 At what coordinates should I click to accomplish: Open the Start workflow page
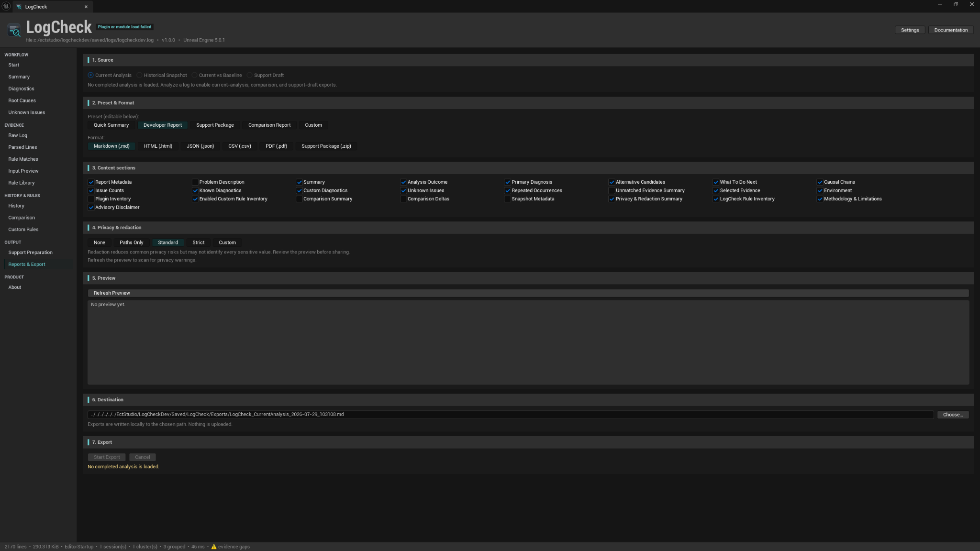pos(14,65)
